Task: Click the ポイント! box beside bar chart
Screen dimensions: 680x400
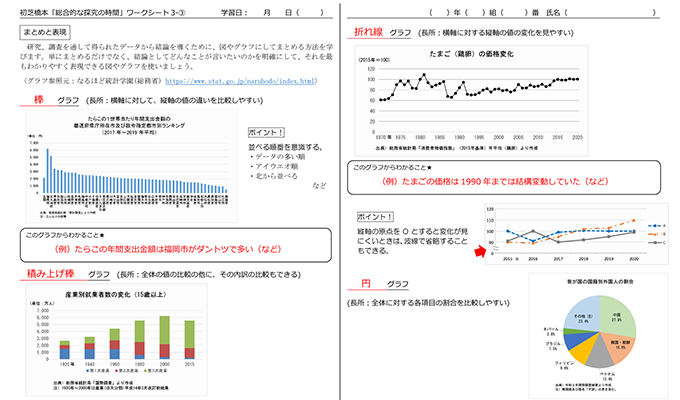Action: point(266,132)
